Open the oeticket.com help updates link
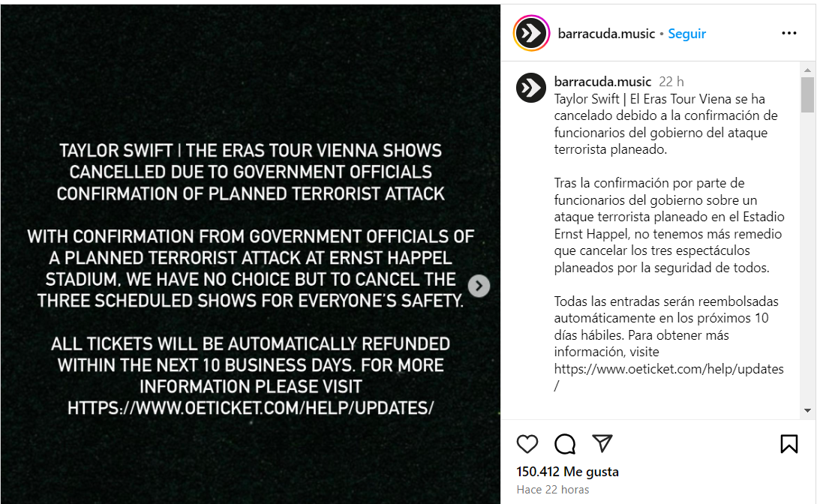This screenshot has height=504, width=817. pos(668,369)
